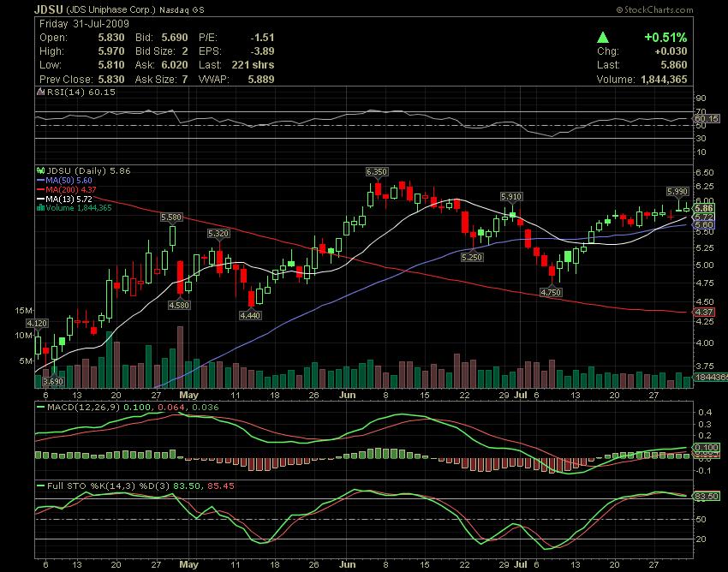The image size is (728, 572).
Task: Click the volume bars icon in legend
Action: [40, 207]
